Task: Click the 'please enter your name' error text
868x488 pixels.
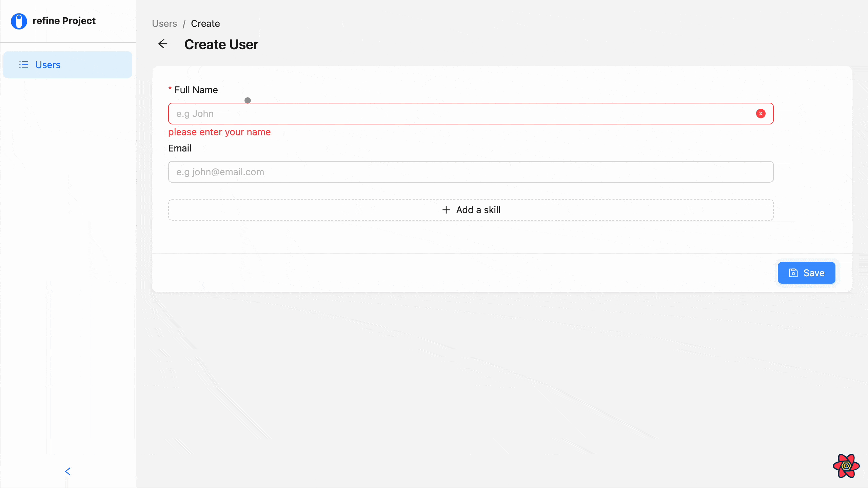Action: (x=219, y=132)
